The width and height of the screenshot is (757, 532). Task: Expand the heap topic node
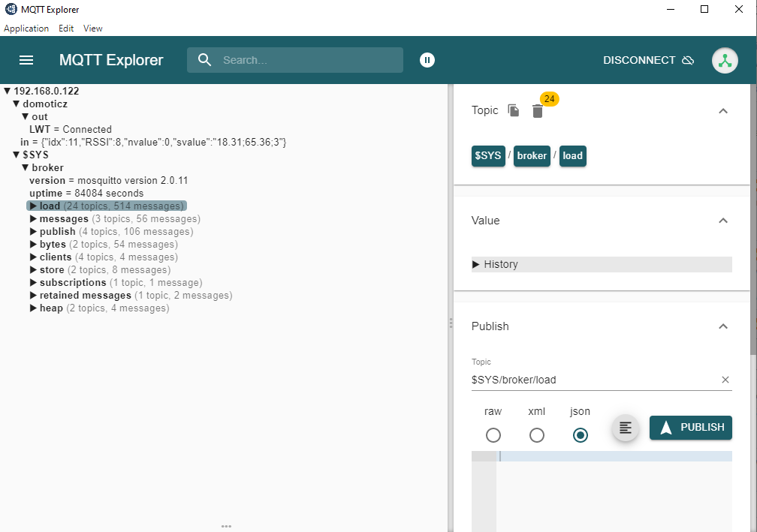tap(33, 308)
